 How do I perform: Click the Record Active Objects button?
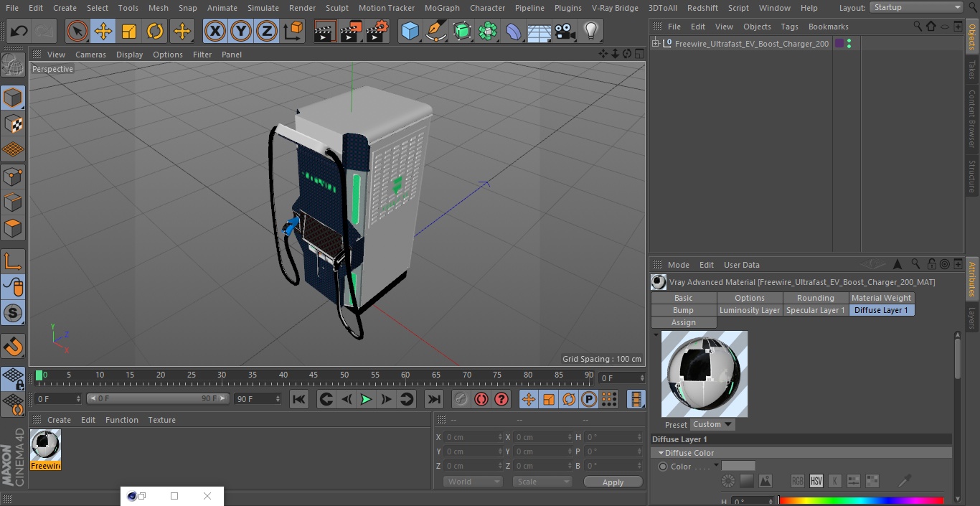(461, 399)
